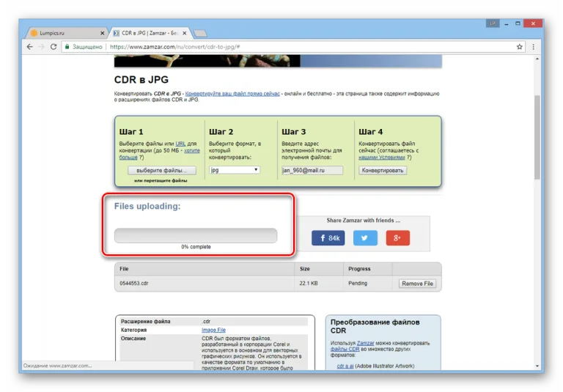Share Zamzar on Twitter
563x392 pixels.
point(365,238)
